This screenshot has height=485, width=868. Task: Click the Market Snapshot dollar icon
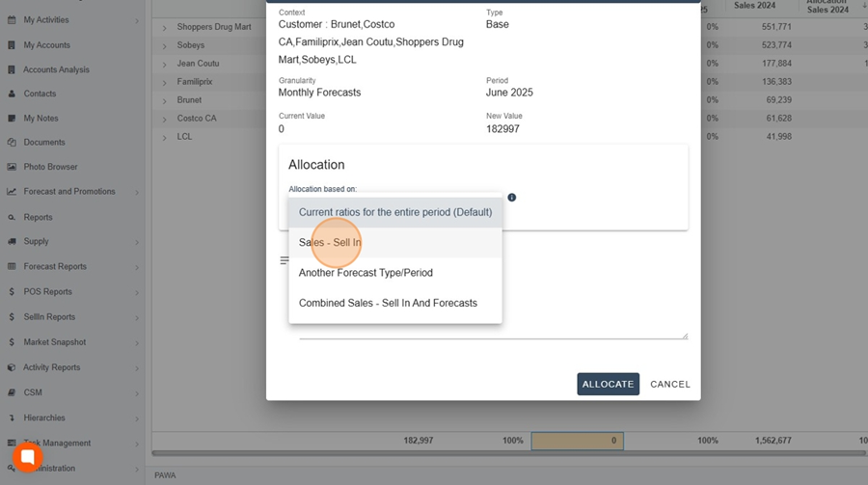[12, 342]
